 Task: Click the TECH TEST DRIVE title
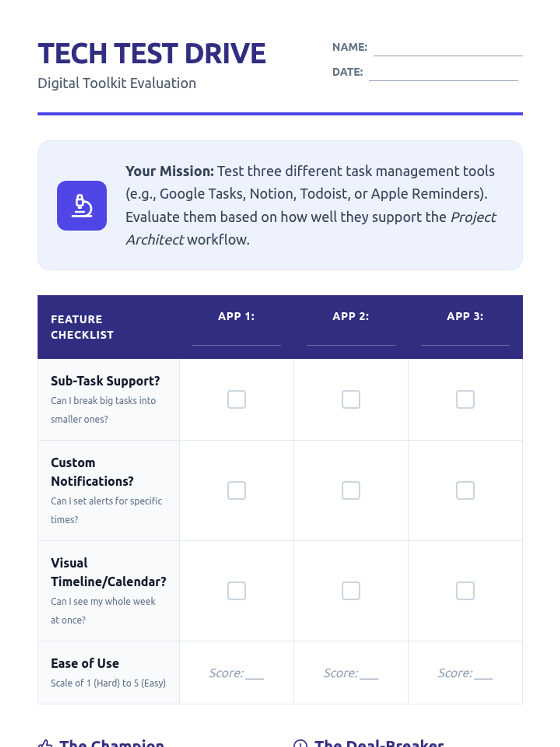click(x=152, y=53)
